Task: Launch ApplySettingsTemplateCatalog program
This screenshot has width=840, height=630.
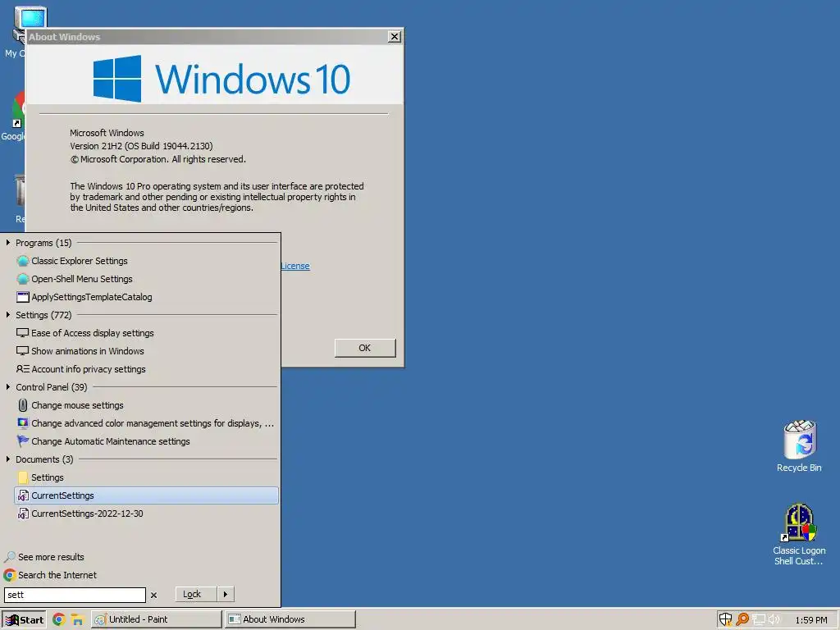Action: tap(146, 297)
